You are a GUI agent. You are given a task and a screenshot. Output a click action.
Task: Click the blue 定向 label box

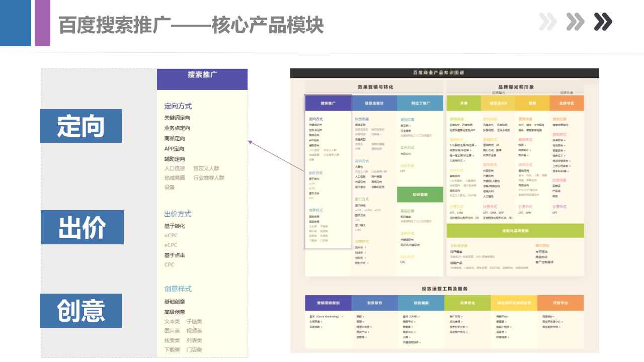coord(81,126)
